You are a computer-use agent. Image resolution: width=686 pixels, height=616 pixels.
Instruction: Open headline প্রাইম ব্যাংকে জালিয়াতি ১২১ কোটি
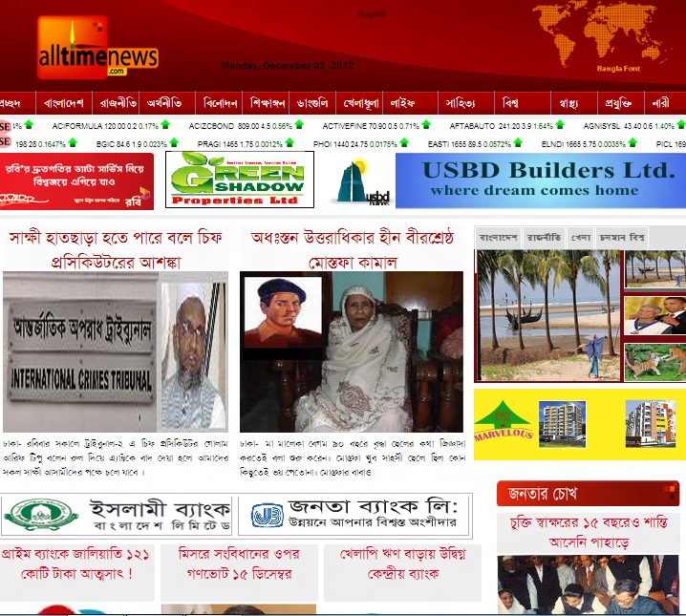pyautogui.click(x=75, y=563)
